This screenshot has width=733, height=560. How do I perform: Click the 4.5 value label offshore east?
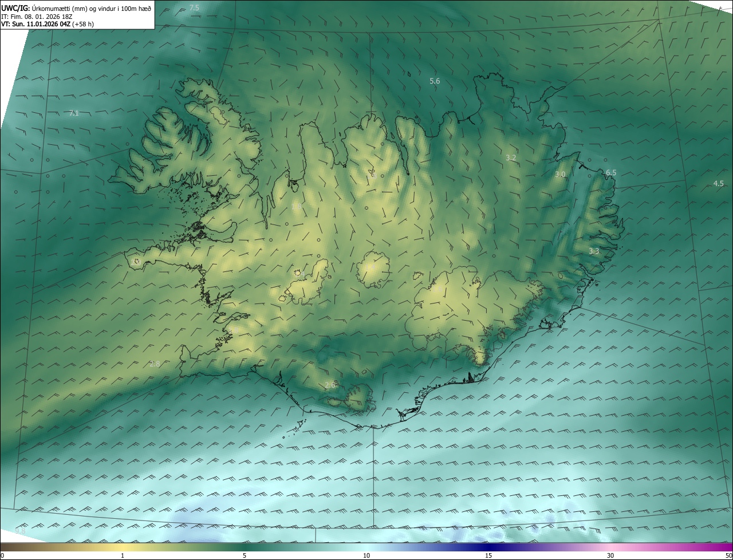718,183
